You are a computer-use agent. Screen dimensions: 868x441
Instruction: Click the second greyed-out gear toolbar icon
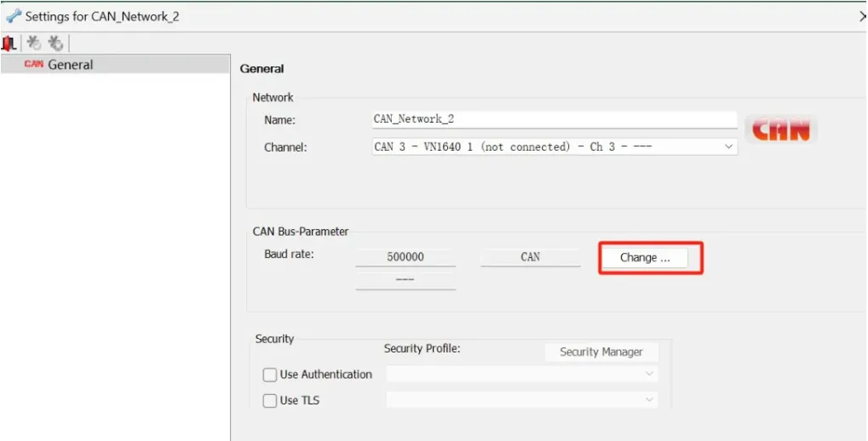coord(55,43)
